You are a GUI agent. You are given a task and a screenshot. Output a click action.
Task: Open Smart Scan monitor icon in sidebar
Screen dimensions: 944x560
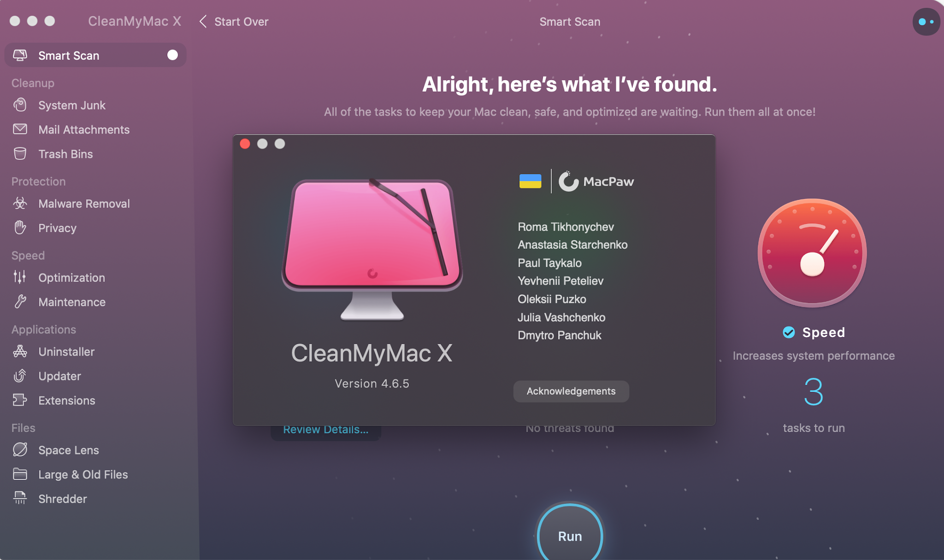[20, 55]
